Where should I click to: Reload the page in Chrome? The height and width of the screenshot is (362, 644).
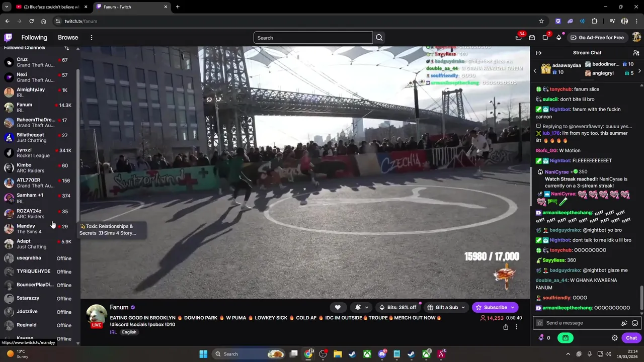tap(31, 21)
